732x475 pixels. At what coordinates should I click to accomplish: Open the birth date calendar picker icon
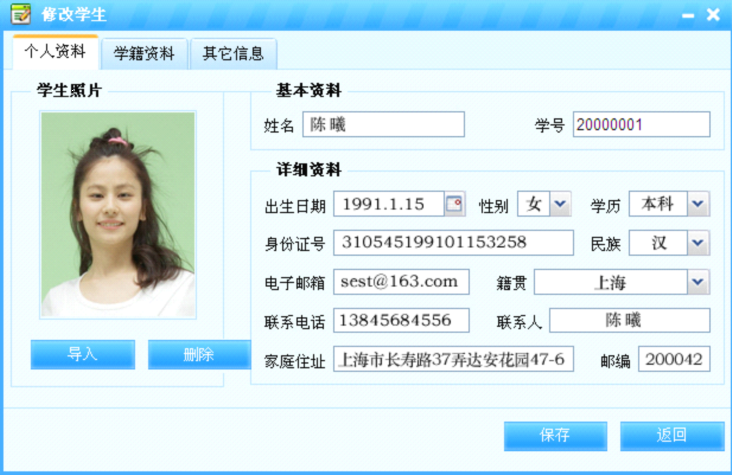(454, 204)
